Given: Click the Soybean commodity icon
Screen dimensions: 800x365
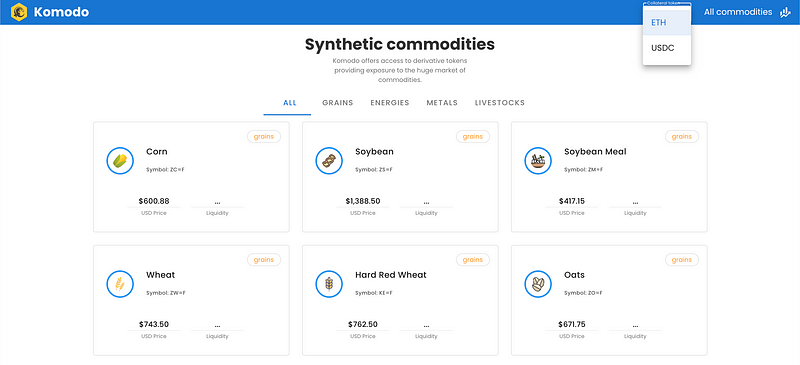Looking at the screenshot, I should pos(329,160).
